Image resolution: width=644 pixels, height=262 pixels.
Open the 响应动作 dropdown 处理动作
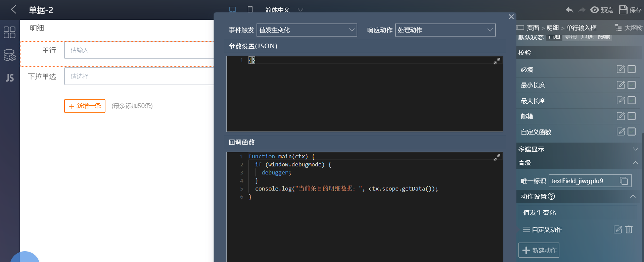coord(445,30)
